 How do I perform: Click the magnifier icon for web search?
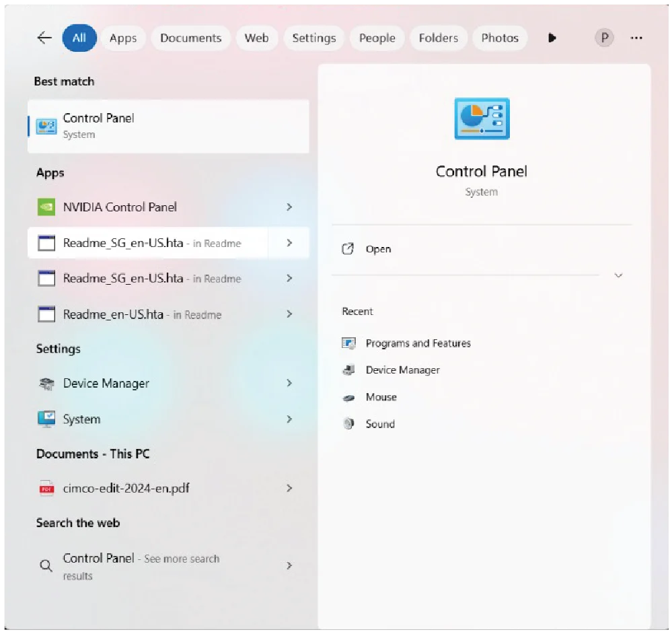click(46, 566)
